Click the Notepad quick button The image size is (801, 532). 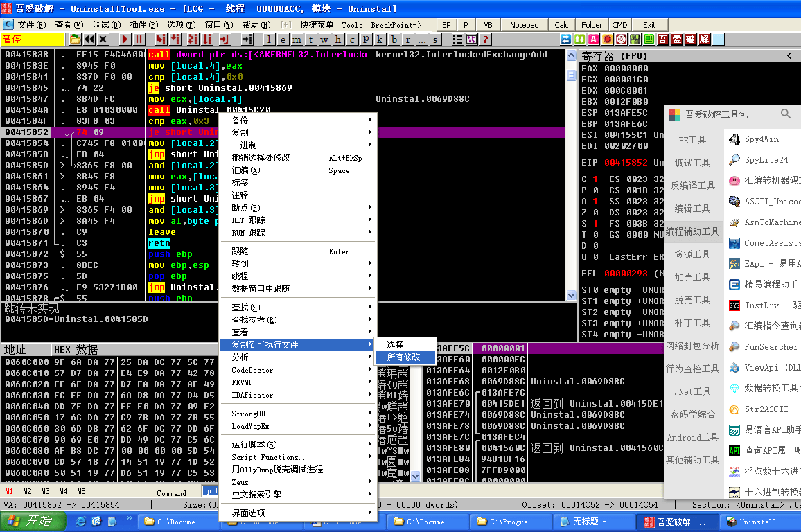pyautogui.click(x=524, y=24)
